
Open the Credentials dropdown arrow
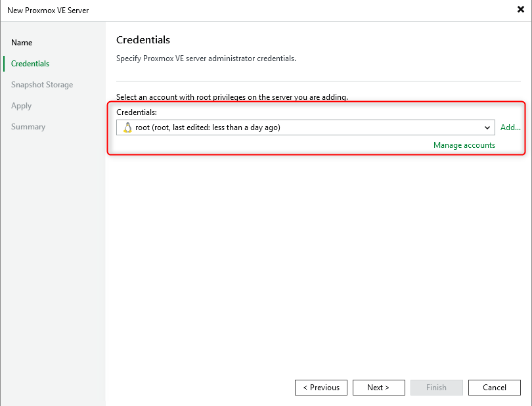tap(487, 127)
